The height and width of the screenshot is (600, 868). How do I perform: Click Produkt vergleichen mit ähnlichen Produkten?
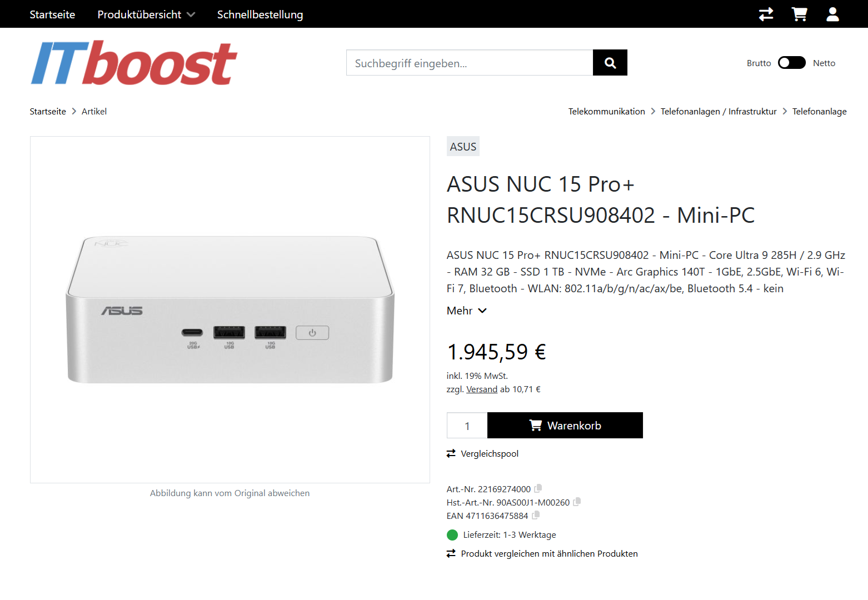(x=542, y=554)
